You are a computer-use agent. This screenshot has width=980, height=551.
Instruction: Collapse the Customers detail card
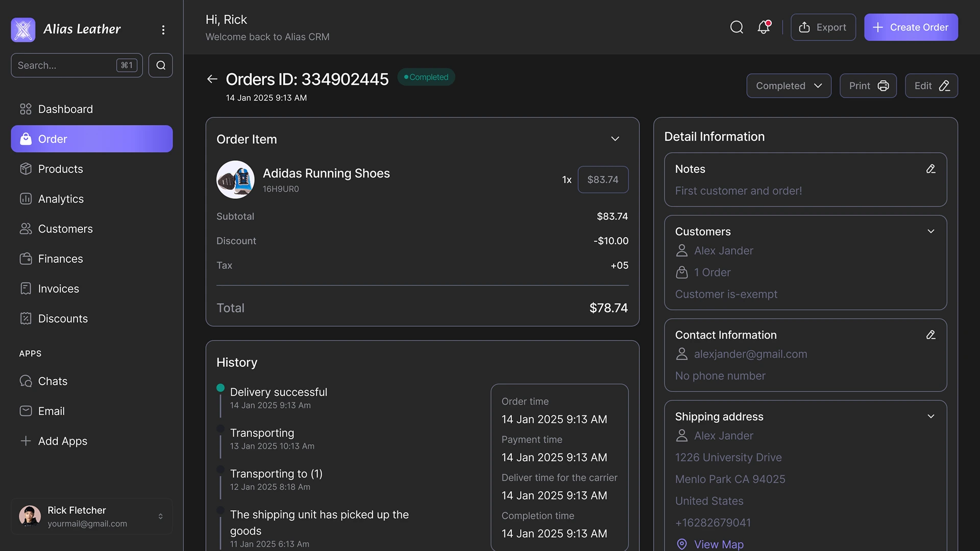click(x=931, y=231)
